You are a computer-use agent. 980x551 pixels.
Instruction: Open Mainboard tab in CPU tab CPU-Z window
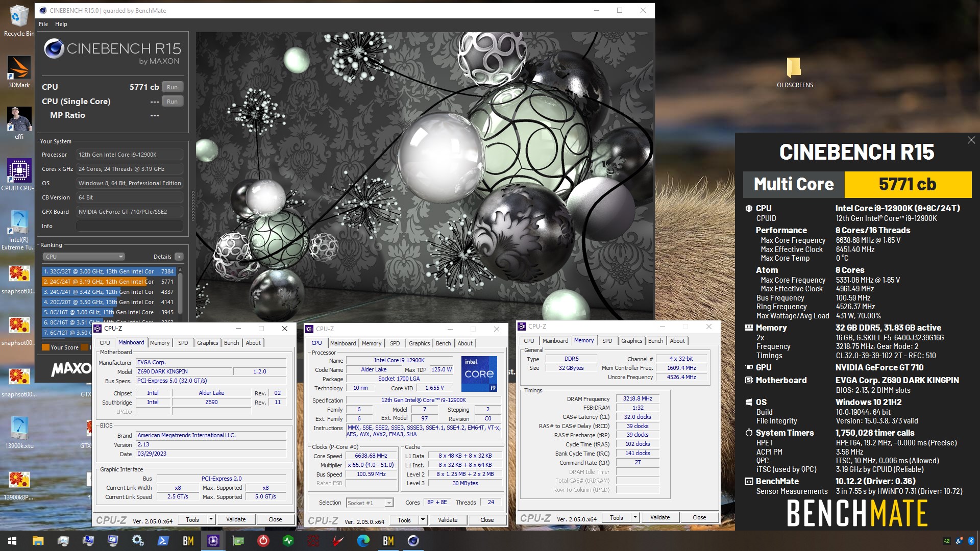pos(343,343)
